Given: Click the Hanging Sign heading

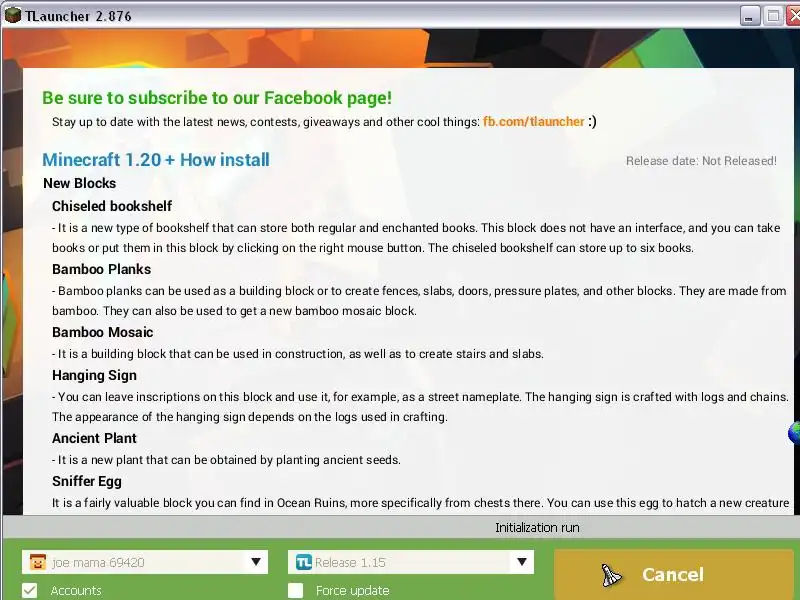Looking at the screenshot, I should click(x=94, y=376).
